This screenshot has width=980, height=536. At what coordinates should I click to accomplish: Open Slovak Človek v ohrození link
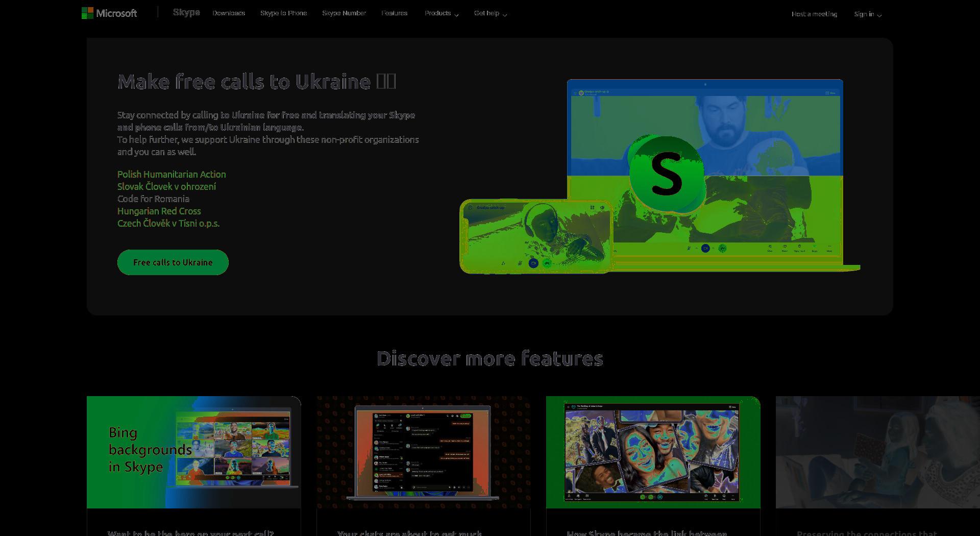click(166, 186)
